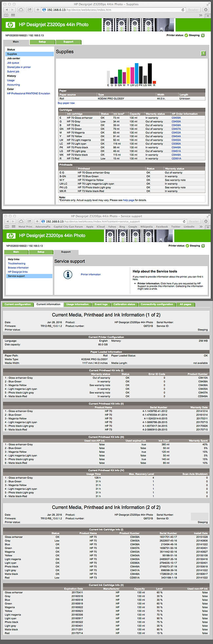
Task: Click the blue info icon beside Printer information
Action: pos(68,275)
